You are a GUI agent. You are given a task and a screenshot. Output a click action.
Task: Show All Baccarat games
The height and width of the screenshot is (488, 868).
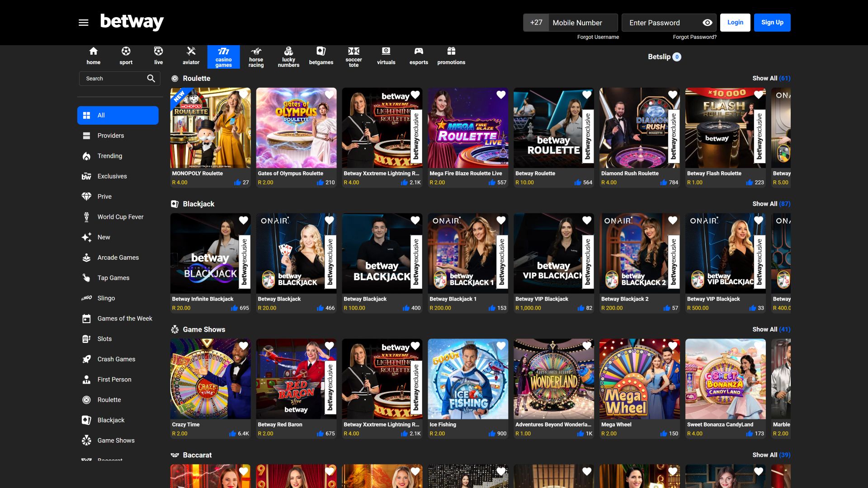click(x=771, y=455)
